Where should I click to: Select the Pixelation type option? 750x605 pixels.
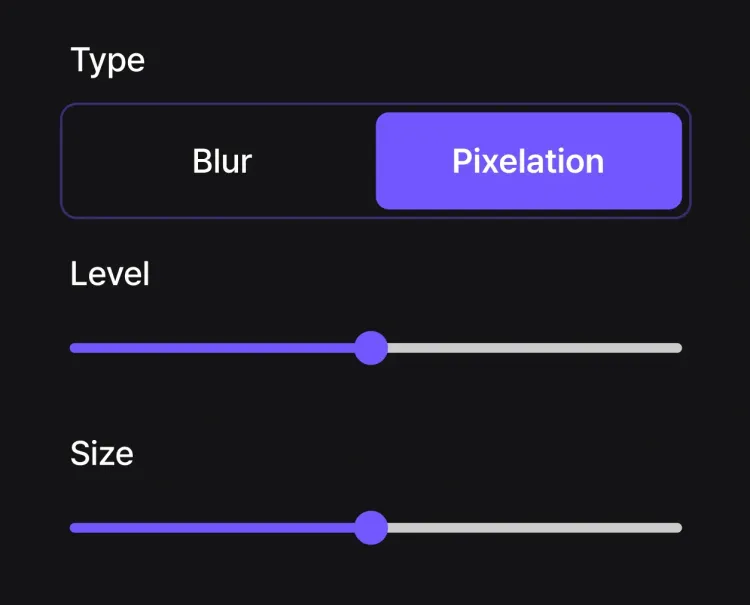(x=528, y=161)
